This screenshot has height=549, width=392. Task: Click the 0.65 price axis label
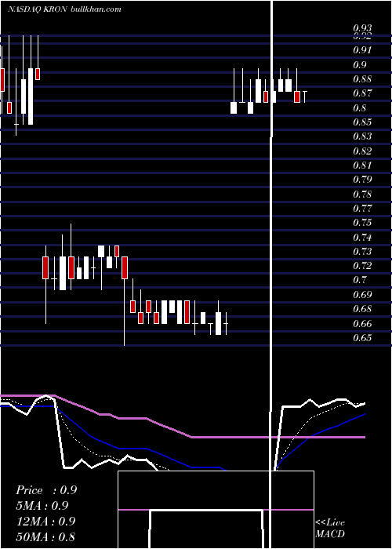[362, 337]
